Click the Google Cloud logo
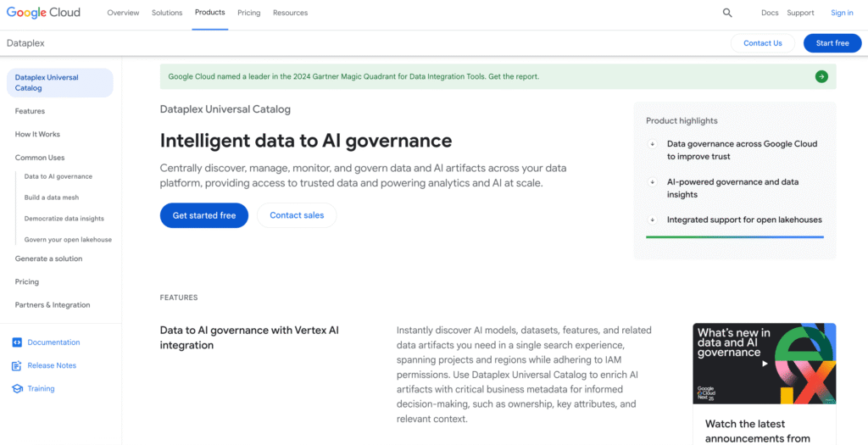This screenshot has width=868, height=445. tap(43, 13)
